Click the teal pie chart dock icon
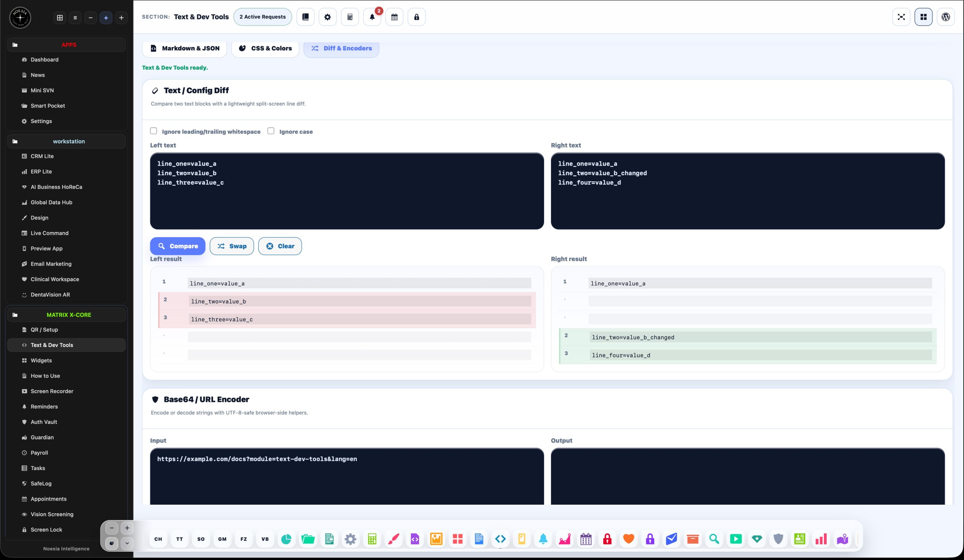Viewport: 964px width, 560px height. [286, 539]
